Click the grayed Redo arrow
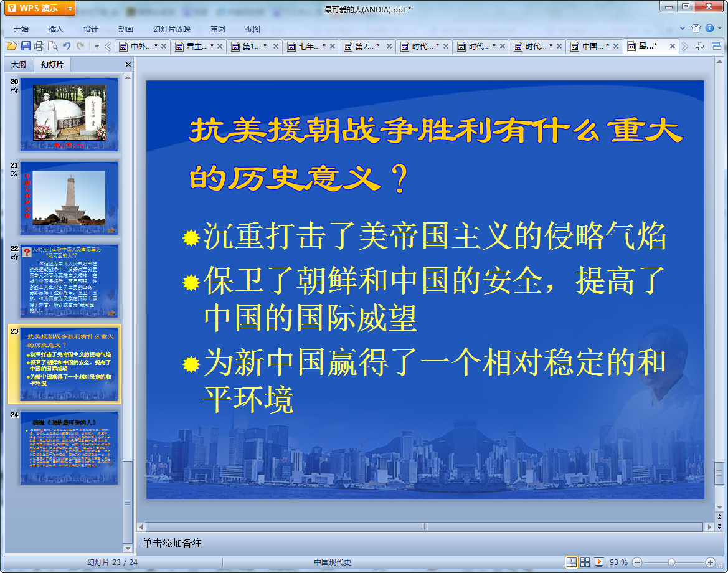The height and width of the screenshot is (573, 728). pos(80,46)
